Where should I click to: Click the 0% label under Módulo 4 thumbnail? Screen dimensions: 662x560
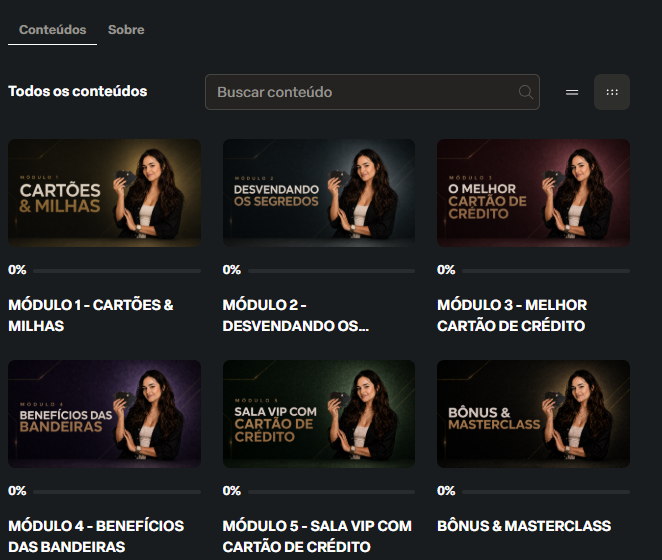click(x=17, y=491)
